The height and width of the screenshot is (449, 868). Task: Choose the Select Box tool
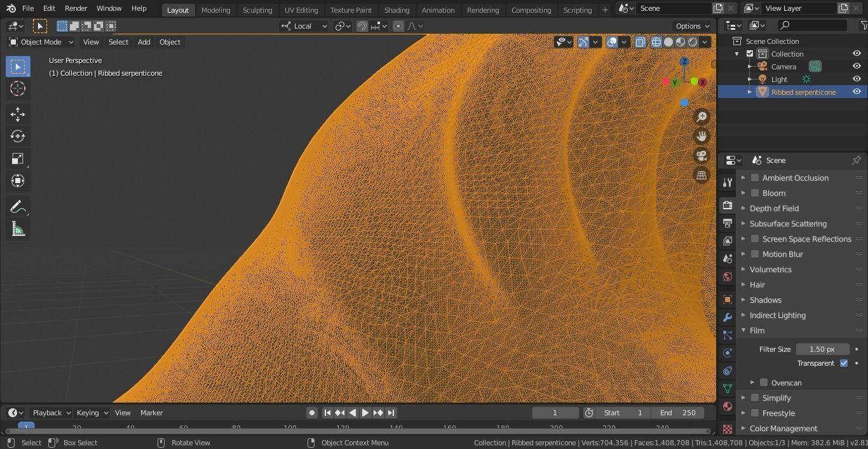18,66
